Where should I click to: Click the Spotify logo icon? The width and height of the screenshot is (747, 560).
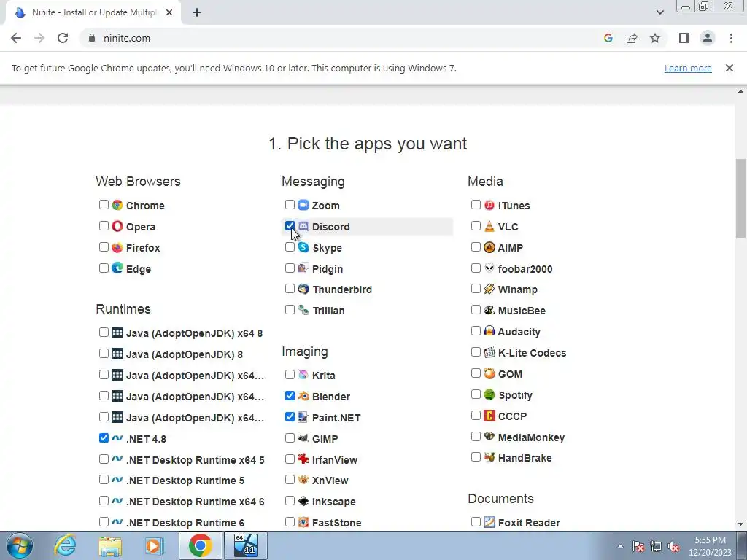(x=489, y=394)
